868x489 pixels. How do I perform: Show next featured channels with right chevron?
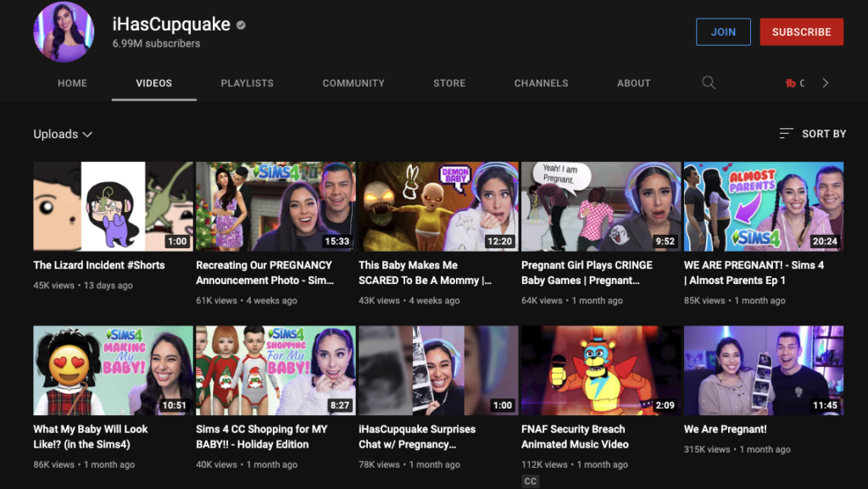[826, 83]
